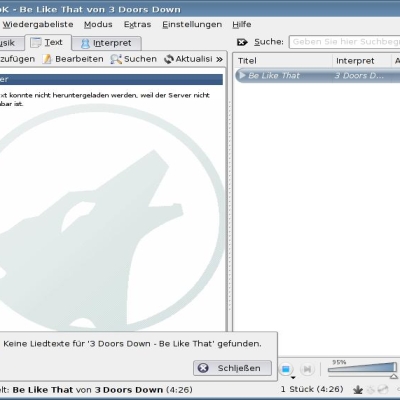Click the '3 Doors D...' artist cell
This screenshot has width=400, height=400.
coord(359,76)
